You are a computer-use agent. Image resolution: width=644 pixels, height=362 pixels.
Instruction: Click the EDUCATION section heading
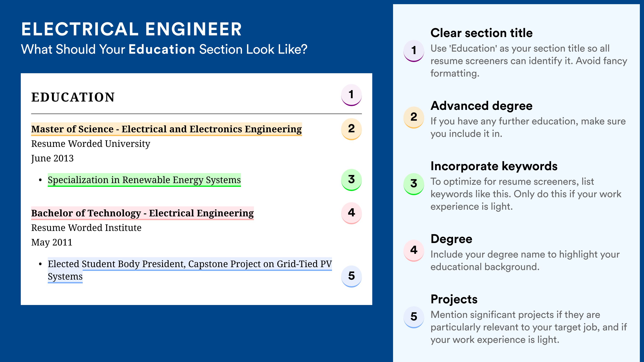pos(73,97)
